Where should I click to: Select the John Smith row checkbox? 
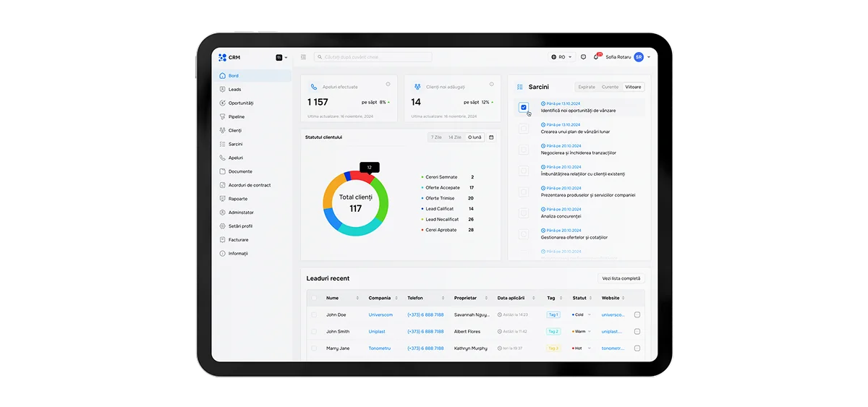click(313, 331)
